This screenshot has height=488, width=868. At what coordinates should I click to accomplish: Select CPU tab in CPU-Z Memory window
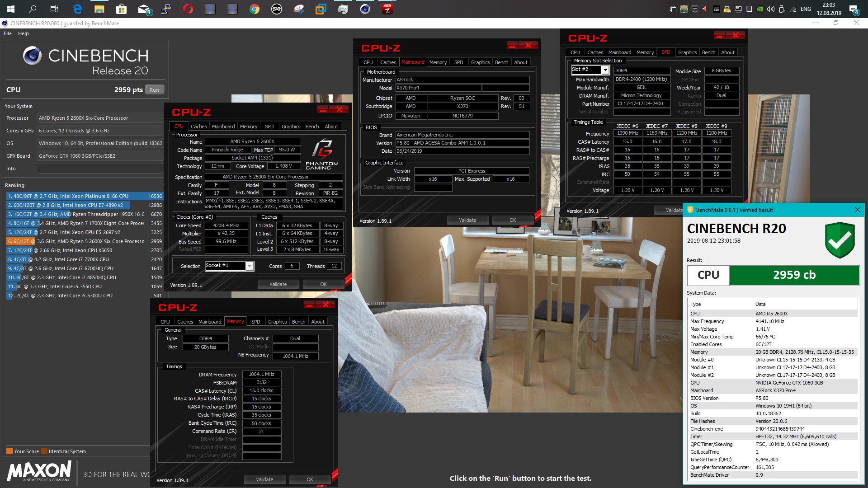point(165,322)
